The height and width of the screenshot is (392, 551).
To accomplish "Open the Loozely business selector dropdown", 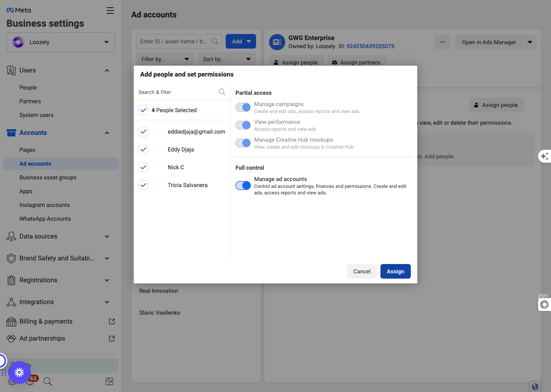I will [61, 42].
